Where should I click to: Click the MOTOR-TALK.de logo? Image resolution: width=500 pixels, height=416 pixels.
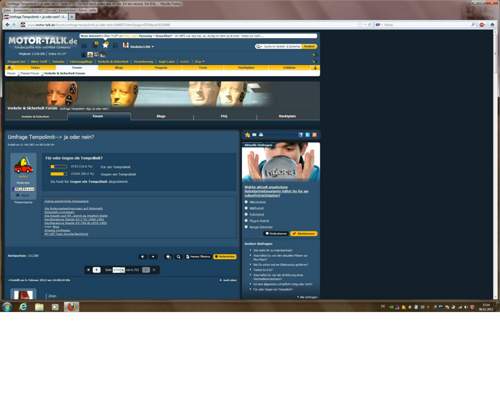click(43, 41)
